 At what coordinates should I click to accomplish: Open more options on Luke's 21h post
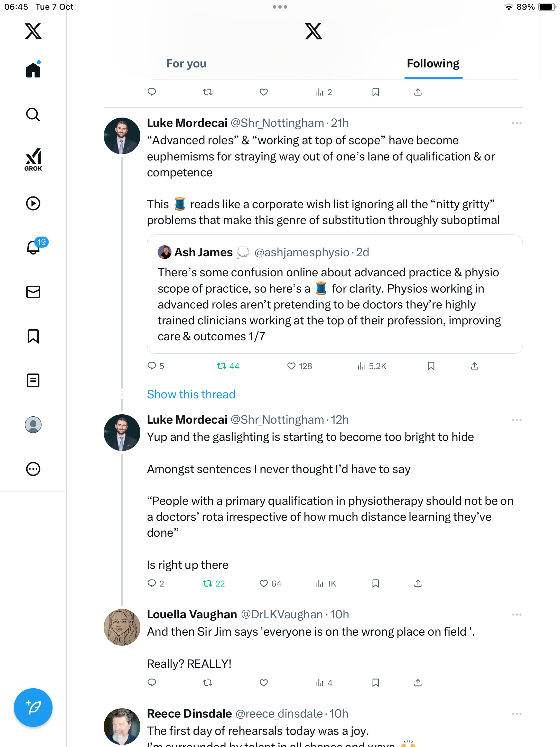(516, 123)
